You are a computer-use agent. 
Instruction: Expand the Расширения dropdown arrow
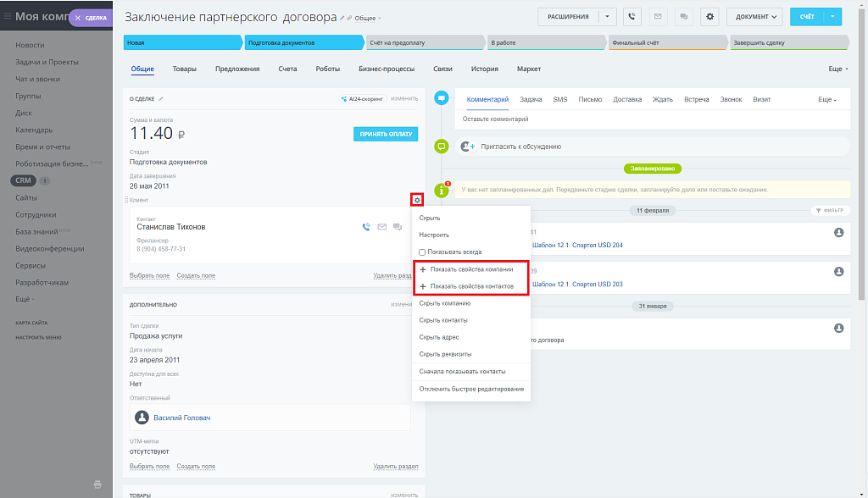pyautogui.click(x=607, y=16)
